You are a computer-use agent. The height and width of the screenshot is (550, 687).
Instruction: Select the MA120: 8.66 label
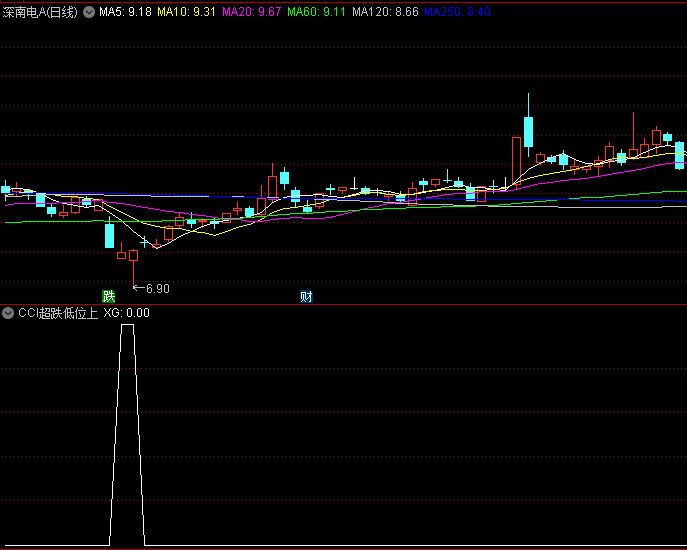click(385, 12)
